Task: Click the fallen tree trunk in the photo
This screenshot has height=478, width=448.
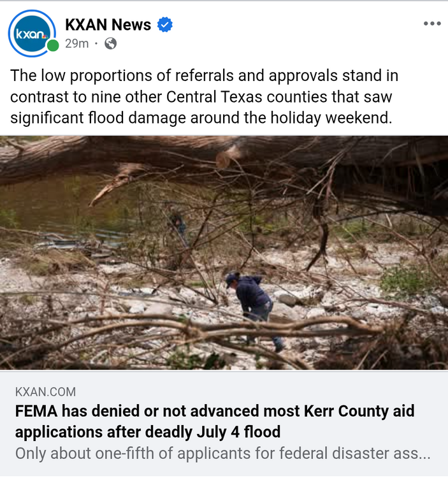Action: 213,159
